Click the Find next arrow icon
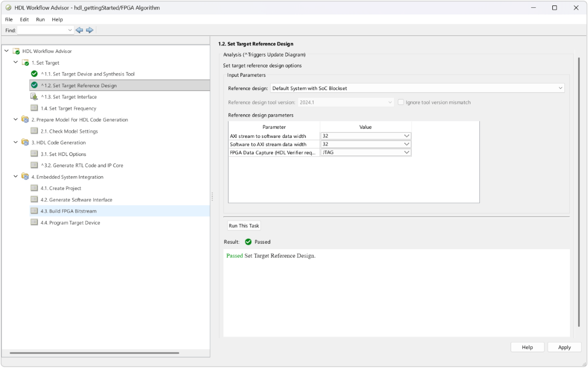 (x=90, y=30)
